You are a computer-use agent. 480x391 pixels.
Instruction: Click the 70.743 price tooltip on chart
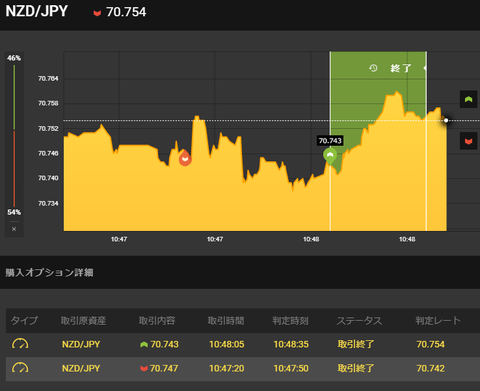coord(330,141)
